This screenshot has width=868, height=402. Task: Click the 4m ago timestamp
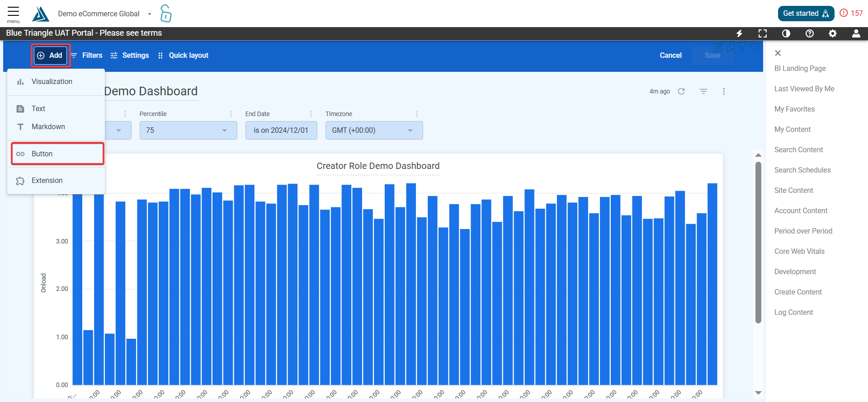click(x=660, y=92)
